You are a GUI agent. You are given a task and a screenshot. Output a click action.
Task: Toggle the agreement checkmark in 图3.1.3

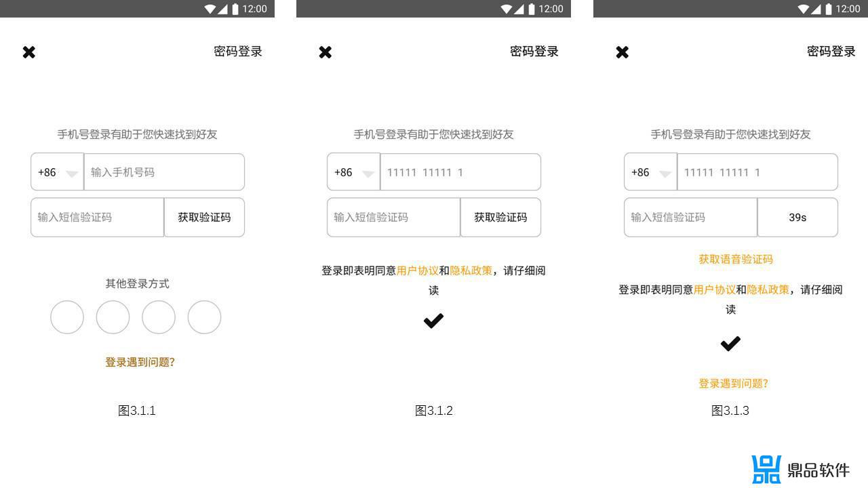(730, 343)
